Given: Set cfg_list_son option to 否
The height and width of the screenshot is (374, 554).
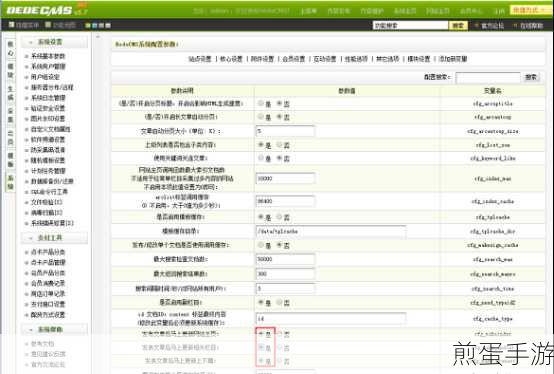Looking at the screenshot, I should pos(279,145).
